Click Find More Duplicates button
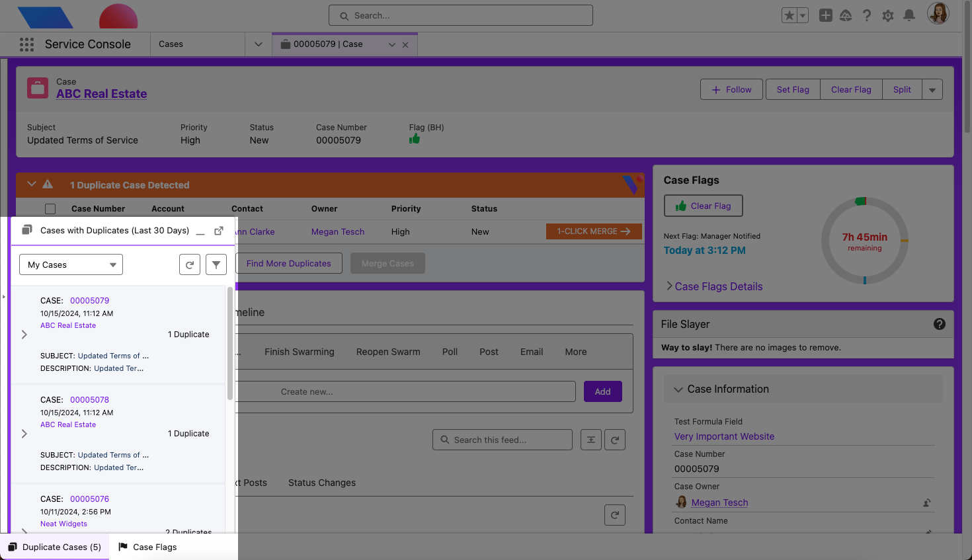972x560 pixels. click(x=289, y=263)
